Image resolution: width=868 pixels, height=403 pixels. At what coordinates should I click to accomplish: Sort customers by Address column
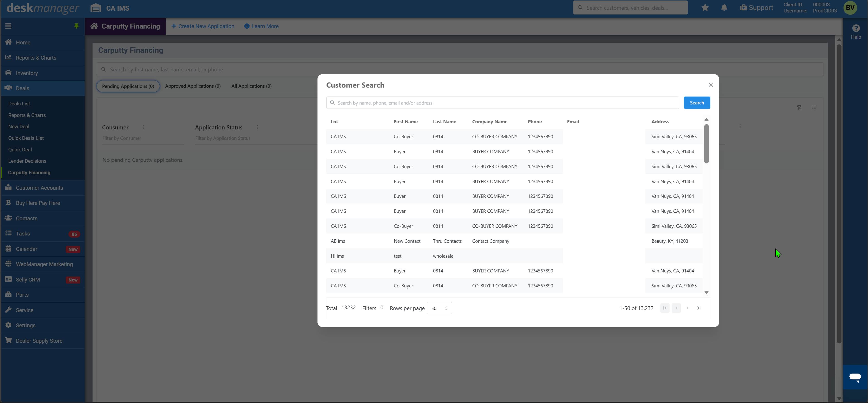tap(660, 121)
